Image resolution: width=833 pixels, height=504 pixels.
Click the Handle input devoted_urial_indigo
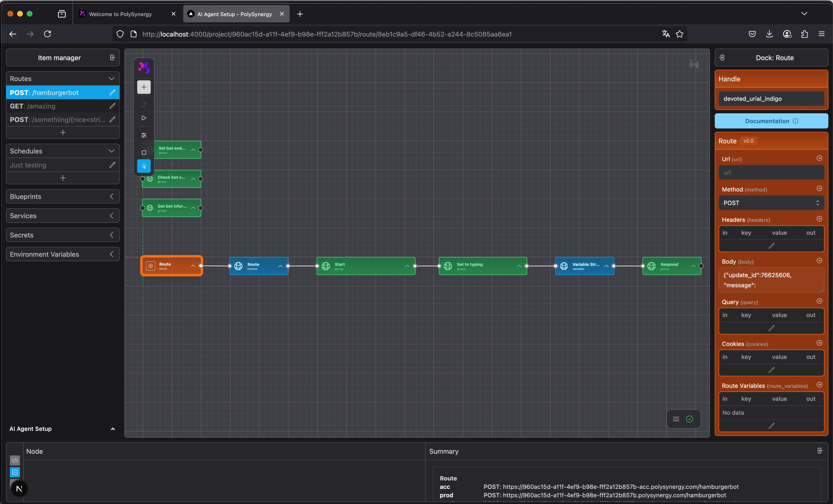click(x=771, y=99)
